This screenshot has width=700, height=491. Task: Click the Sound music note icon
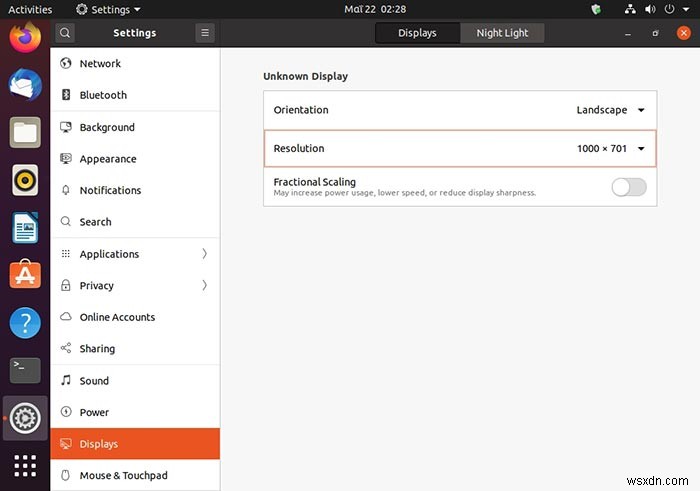coord(66,380)
